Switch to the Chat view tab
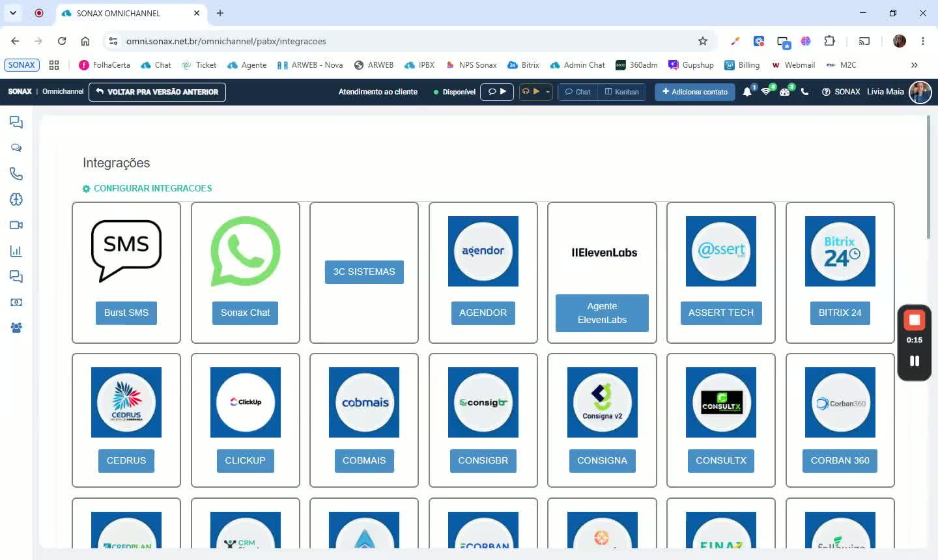This screenshot has width=938, height=560. pos(578,92)
